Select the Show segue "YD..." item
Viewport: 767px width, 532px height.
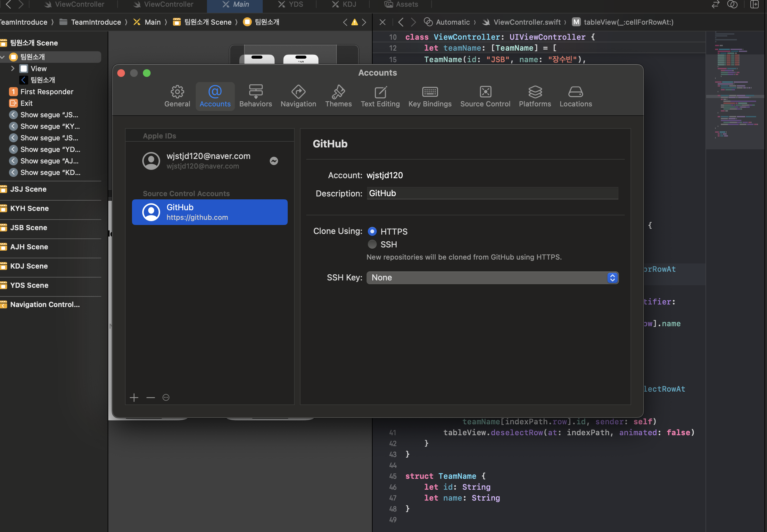(x=45, y=149)
